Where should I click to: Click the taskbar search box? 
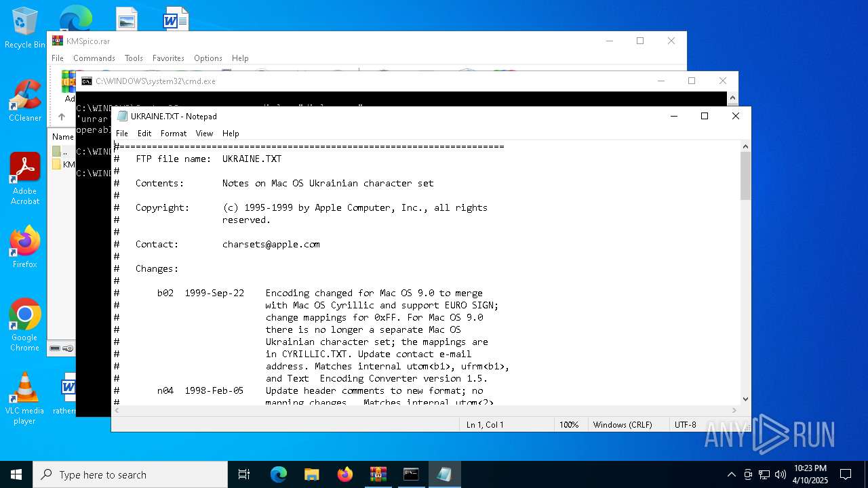[x=130, y=474]
